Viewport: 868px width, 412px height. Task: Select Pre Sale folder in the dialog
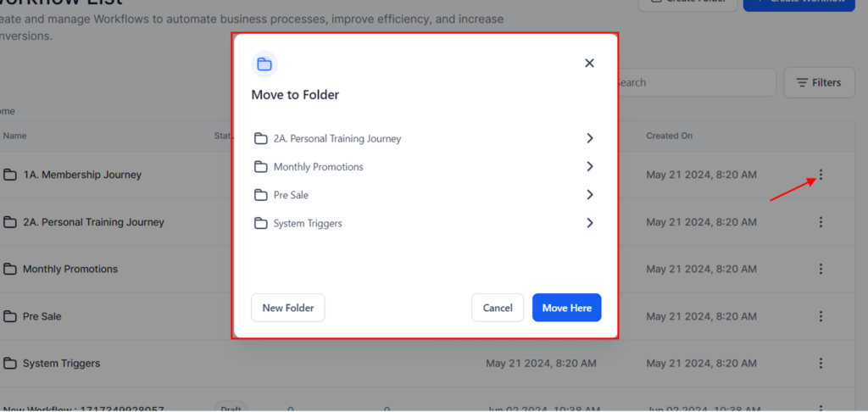(x=291, y=195)
